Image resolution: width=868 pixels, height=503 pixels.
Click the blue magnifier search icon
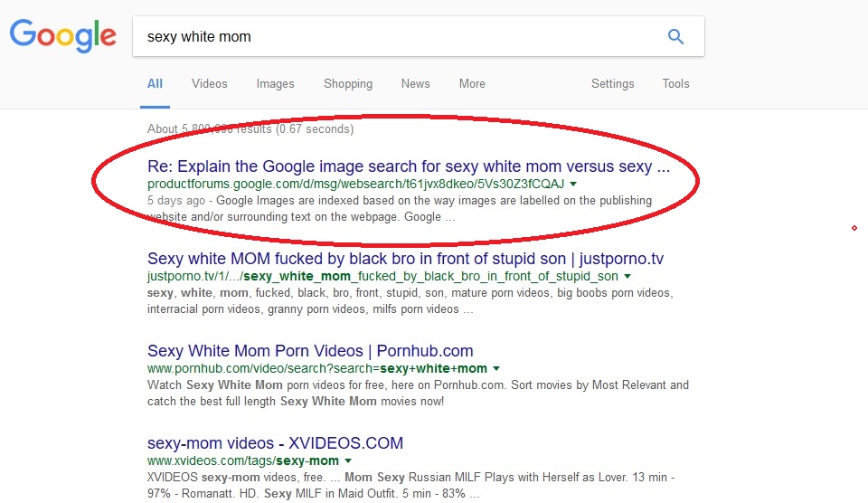coord(675,36)
